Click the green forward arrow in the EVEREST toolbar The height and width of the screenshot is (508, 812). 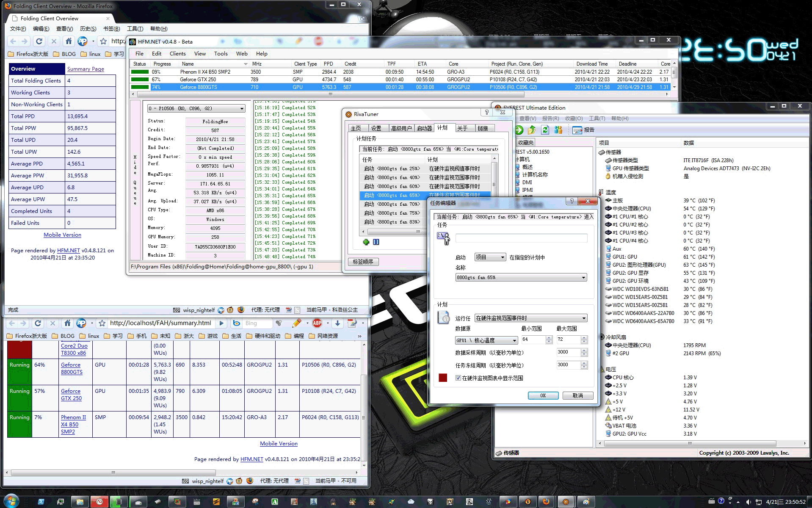point(519,130)
